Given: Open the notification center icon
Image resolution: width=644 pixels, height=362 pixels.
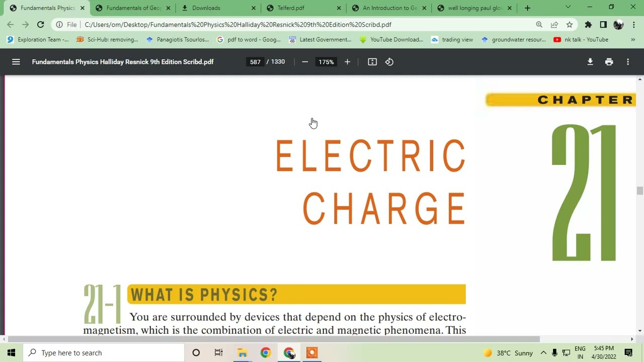Looking at the screenshot, I should pyautogui.click(x=628, y=352).
